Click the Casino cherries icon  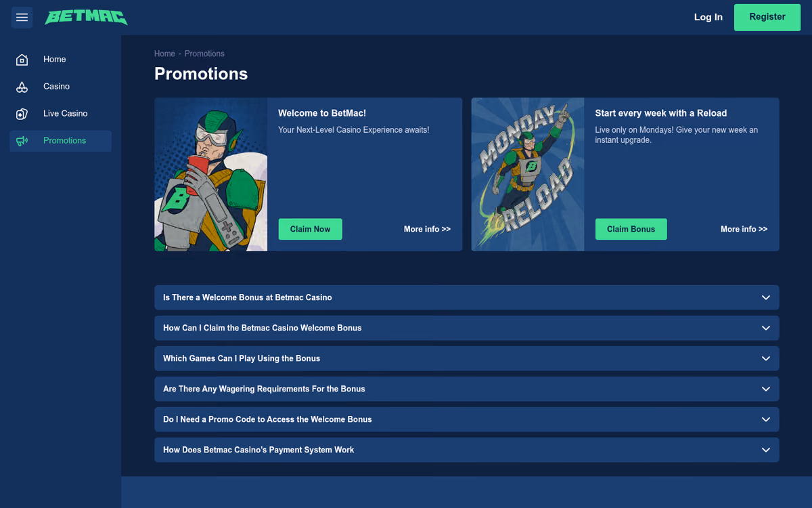(22, 87)
